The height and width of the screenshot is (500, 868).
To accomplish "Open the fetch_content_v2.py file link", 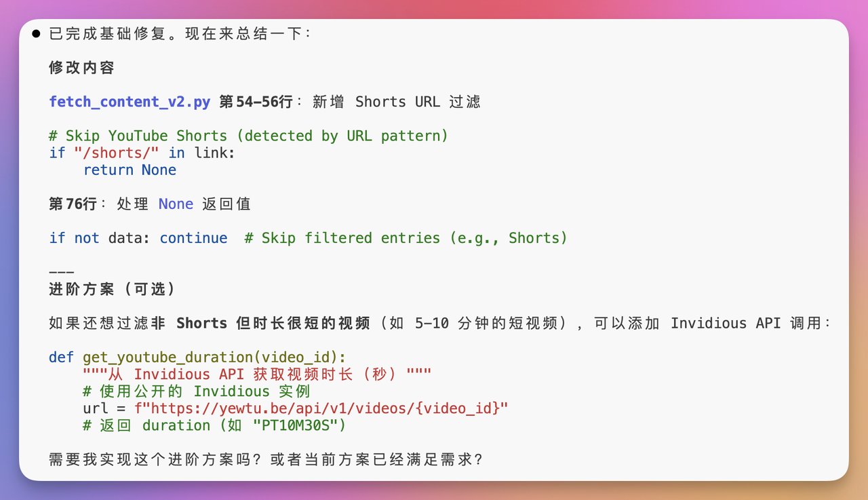I will [130, 102].
